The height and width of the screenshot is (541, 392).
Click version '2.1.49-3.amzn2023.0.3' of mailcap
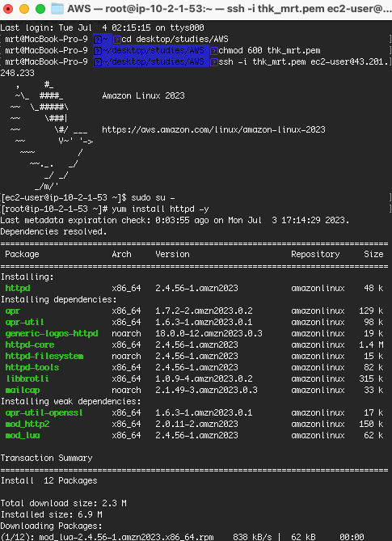(x=207, y=391)
